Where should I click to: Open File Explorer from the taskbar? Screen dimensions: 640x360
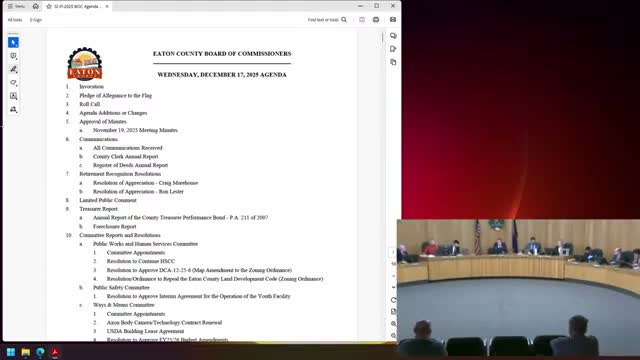(x=25, y=352)
